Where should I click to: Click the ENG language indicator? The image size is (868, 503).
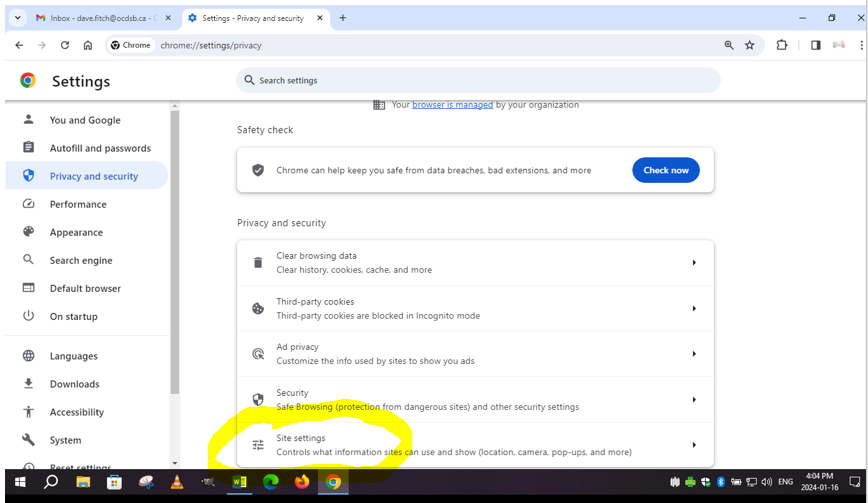click(x=786, y=482)
